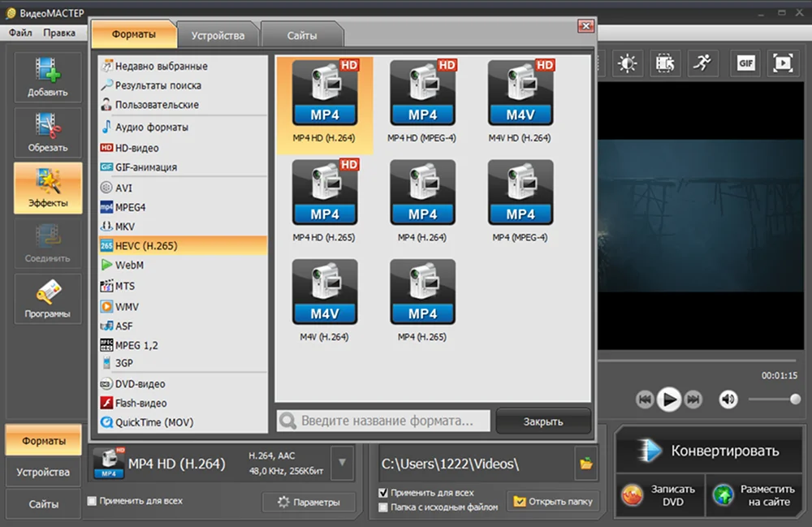
Task: Click the brightness adjustment sun icon
Action: point(627,63)
